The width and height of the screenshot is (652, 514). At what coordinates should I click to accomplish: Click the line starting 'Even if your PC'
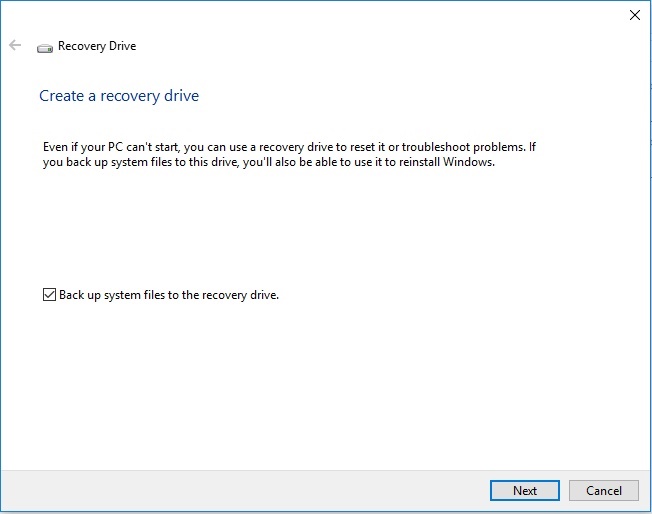(289, 147)
